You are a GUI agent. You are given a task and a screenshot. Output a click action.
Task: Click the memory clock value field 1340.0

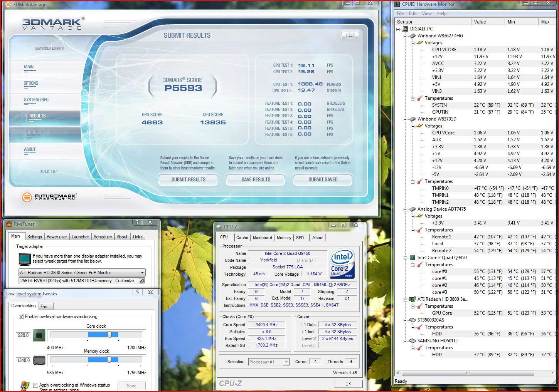24,360
